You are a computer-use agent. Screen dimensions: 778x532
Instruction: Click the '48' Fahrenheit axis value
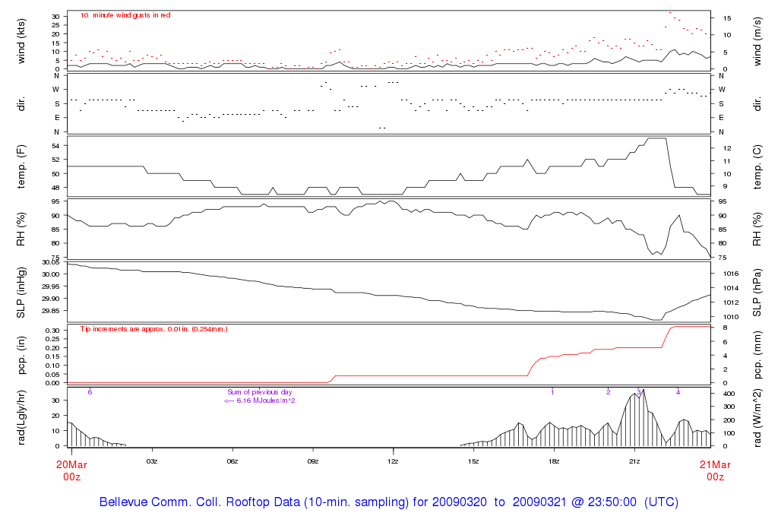pos(55,188)
